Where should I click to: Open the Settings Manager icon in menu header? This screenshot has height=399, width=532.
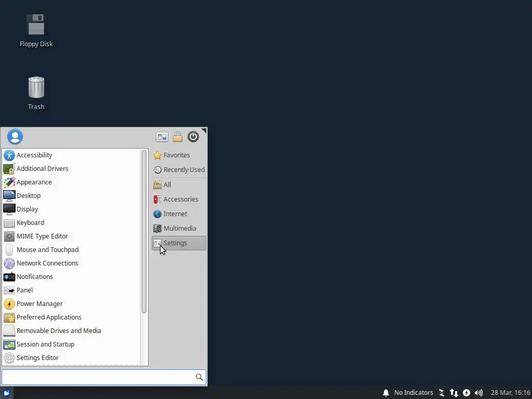pyautogui.click(x=162, y=137)
